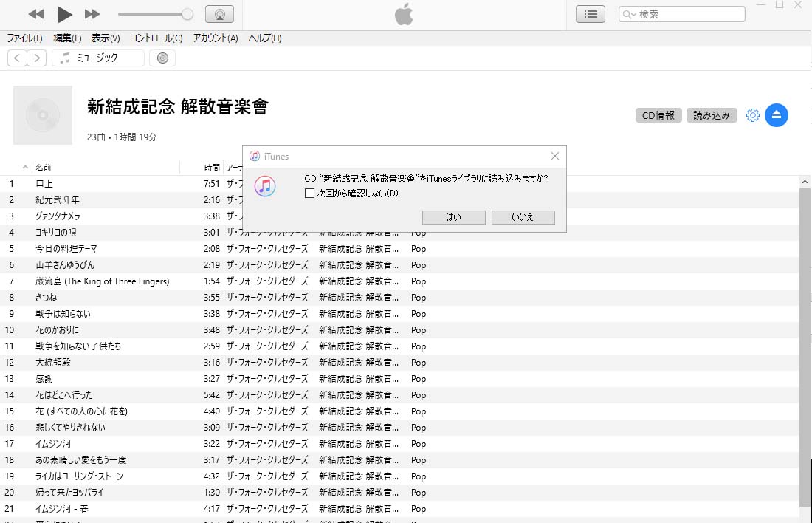The image size is (812, 523).
Task: Click the CD情報 button
Action: 658,115
